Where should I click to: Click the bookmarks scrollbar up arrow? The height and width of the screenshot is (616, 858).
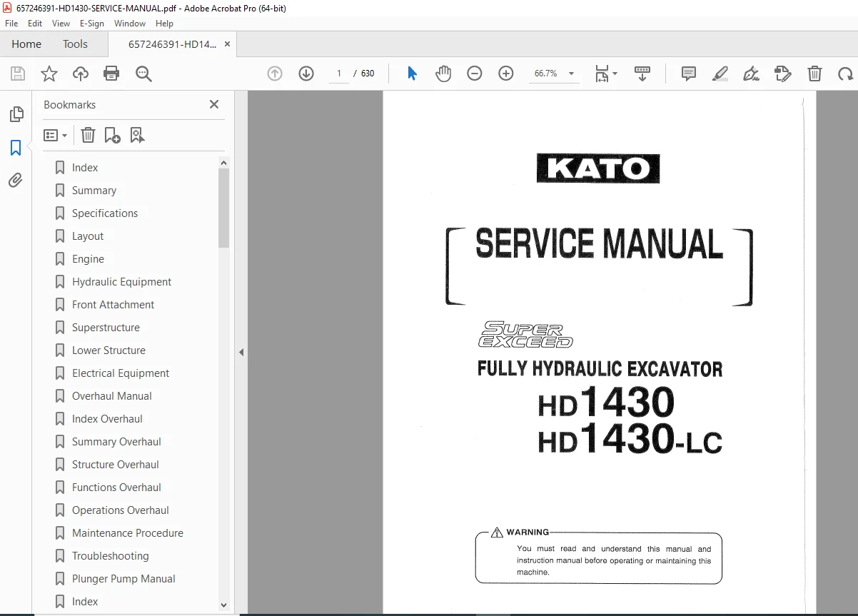(223, 163)
